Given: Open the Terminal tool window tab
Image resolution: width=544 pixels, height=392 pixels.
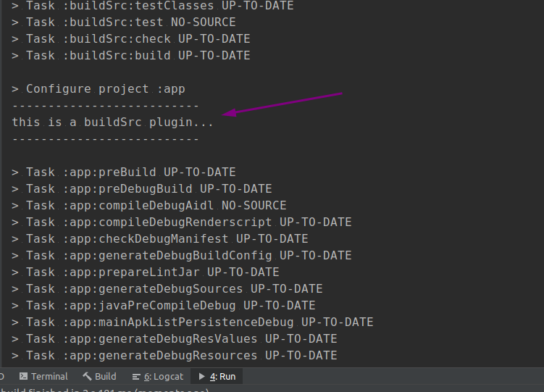Looking at the screenshot, I should tap(43, 376).
